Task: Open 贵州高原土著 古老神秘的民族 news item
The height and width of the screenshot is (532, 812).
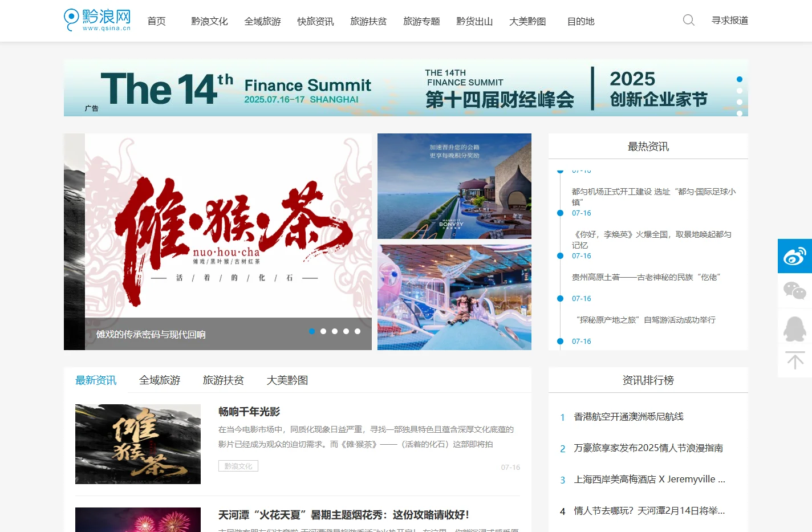Action: (x=646, y=277)
